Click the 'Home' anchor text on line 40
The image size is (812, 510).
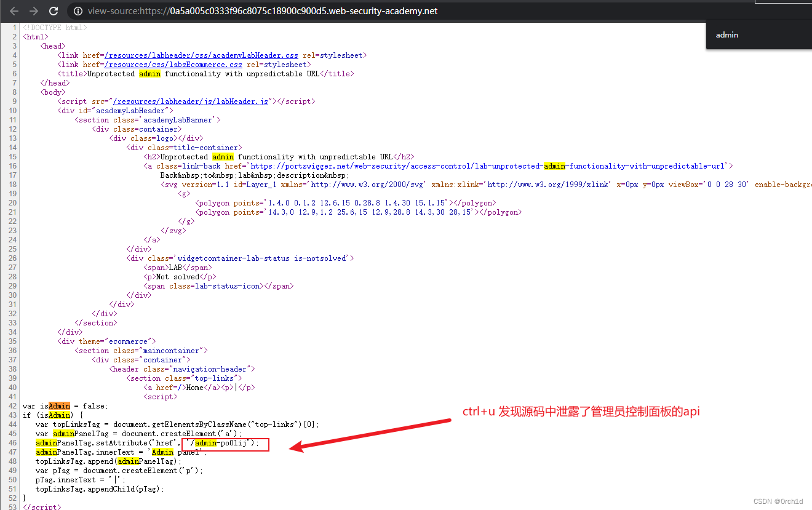point(196,388)
